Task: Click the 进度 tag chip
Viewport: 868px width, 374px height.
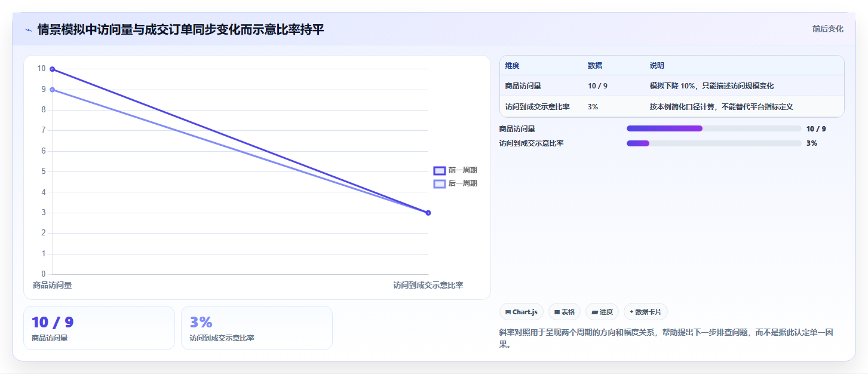Action: point(602,312)
